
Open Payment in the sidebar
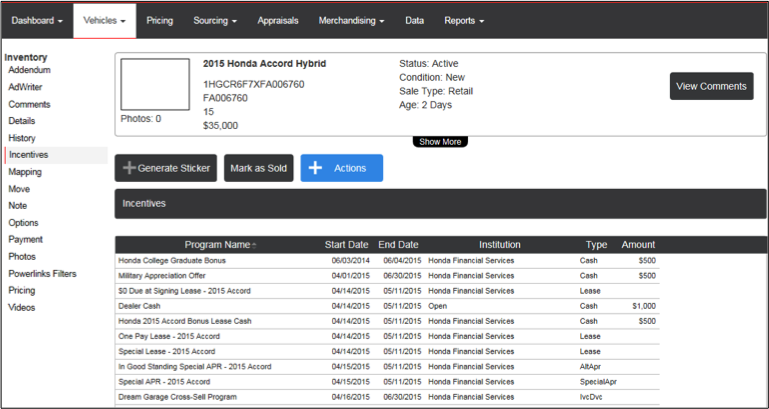click(x=26, y=240)
